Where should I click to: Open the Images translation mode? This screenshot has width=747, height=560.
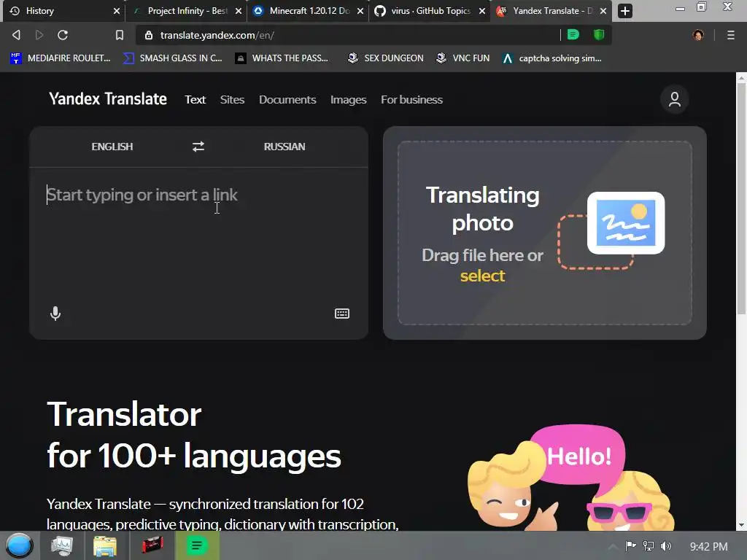pyautogui.click(x=348, y=99)
